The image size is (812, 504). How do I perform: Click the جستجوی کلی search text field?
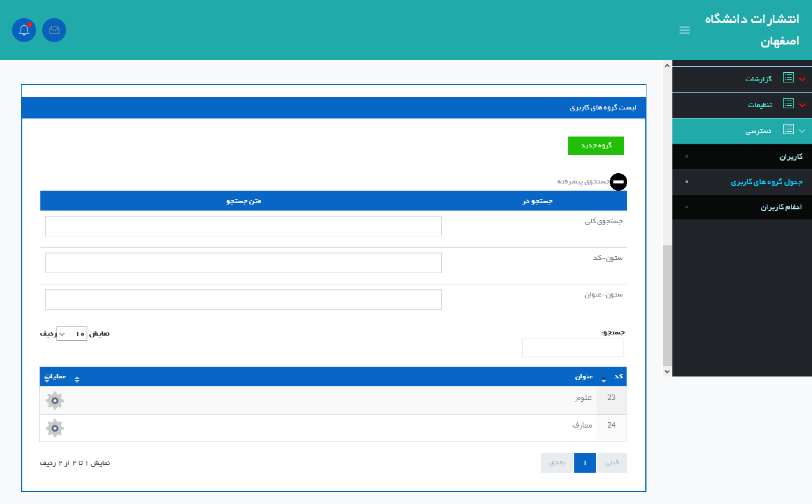coord(243,226)
